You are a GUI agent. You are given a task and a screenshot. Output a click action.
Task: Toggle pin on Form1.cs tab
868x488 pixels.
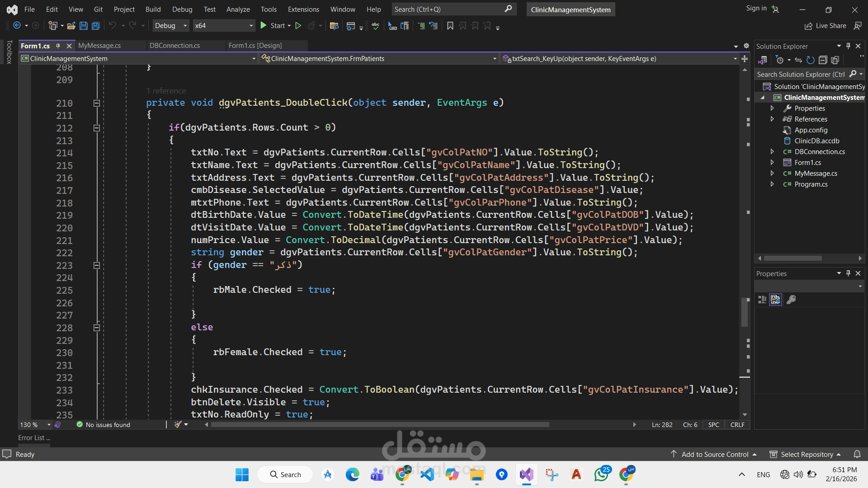click(x=58, y=46)
